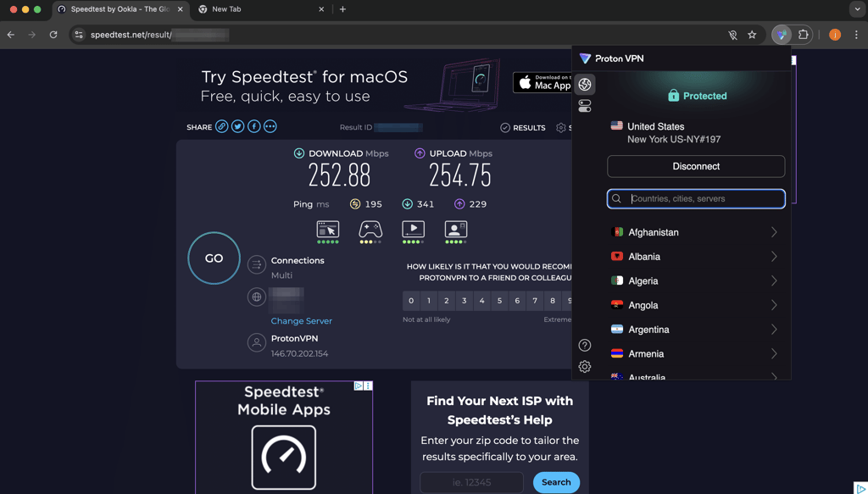This screenshot has width=868, height=494.
Task: Reload the Speedtest page
Action: [53, 35]
